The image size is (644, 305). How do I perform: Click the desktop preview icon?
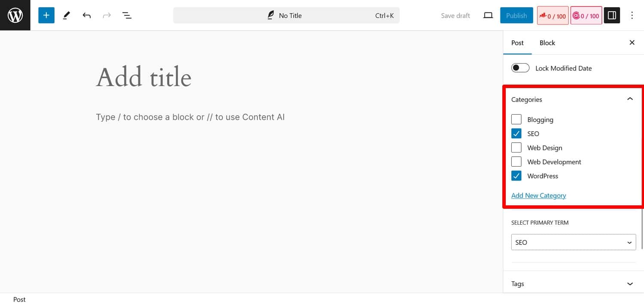pyautogui.click(x=488, y=15)
